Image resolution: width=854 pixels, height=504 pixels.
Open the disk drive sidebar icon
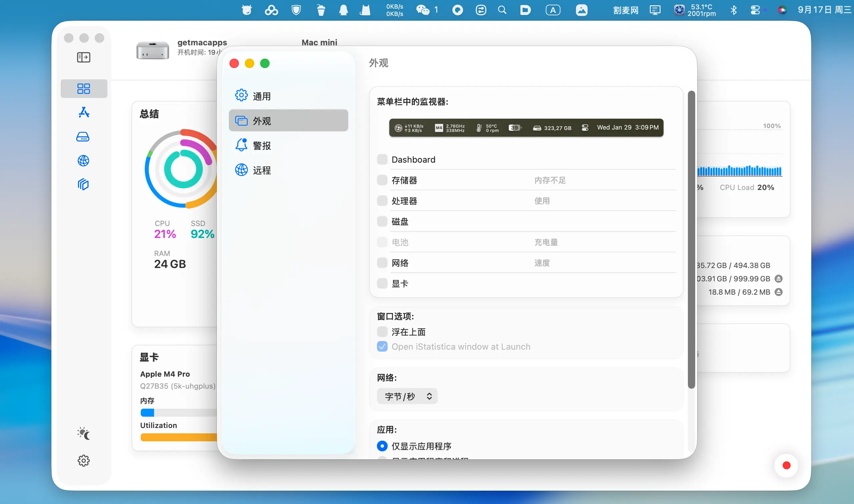(x=83, y=137)
